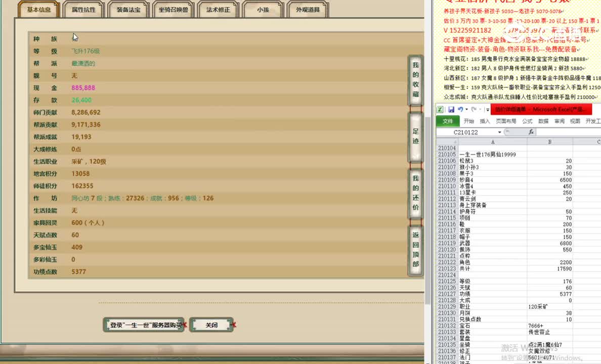Click the 角色 cell in Excel

[x=493, y=262]
